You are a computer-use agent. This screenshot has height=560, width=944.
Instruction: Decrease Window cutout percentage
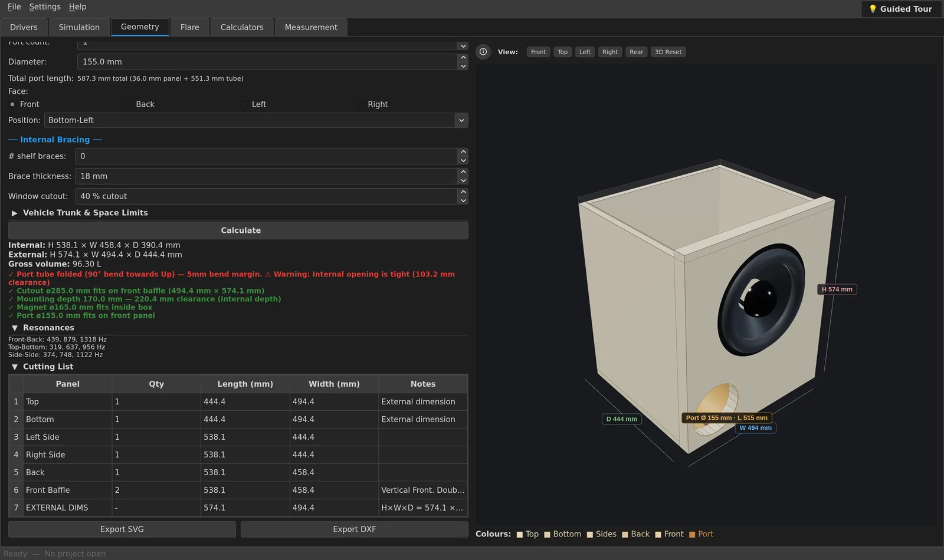tap(463, 200)
